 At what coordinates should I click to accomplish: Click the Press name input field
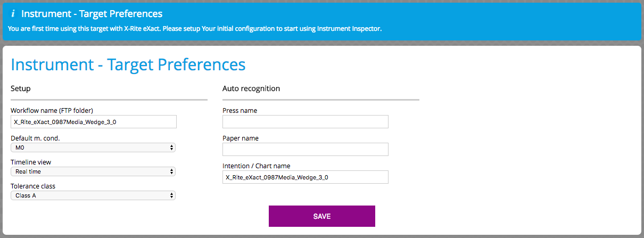[x=306, y=122]
